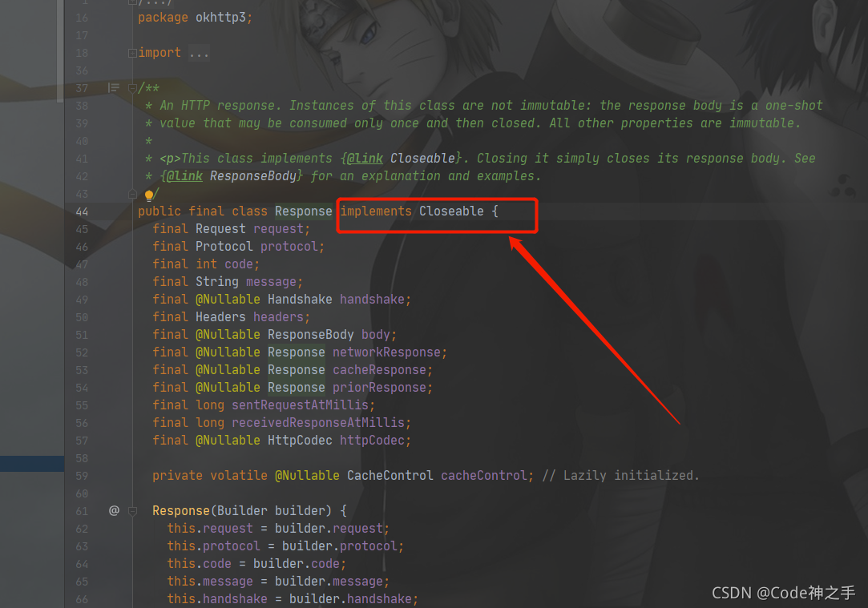Click the 'Response' class name on line 44
Image resolution: width=868 pixels, height=608 pixels.
pyautogui.click(x=303, y=211)
